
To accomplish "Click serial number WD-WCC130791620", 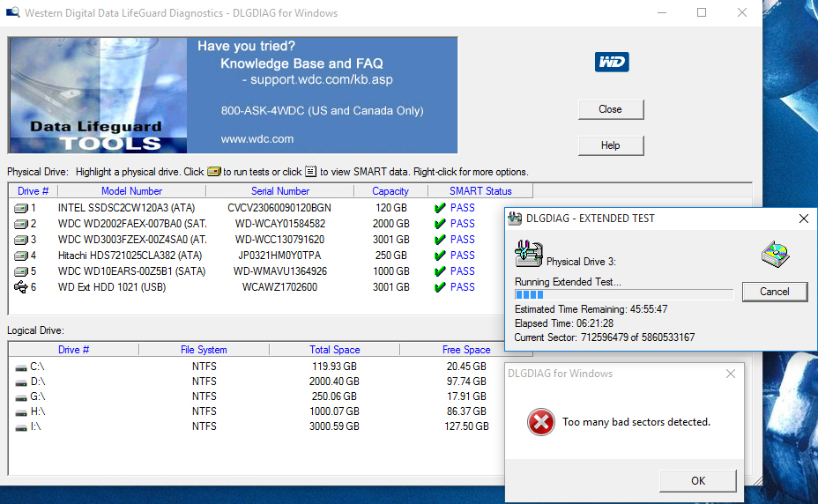I will click(279, 240).
